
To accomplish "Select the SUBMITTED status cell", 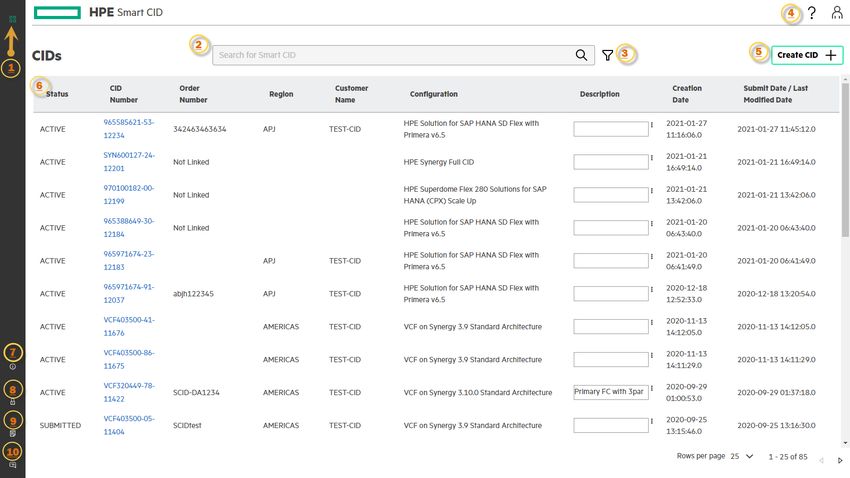I will 60,425.
